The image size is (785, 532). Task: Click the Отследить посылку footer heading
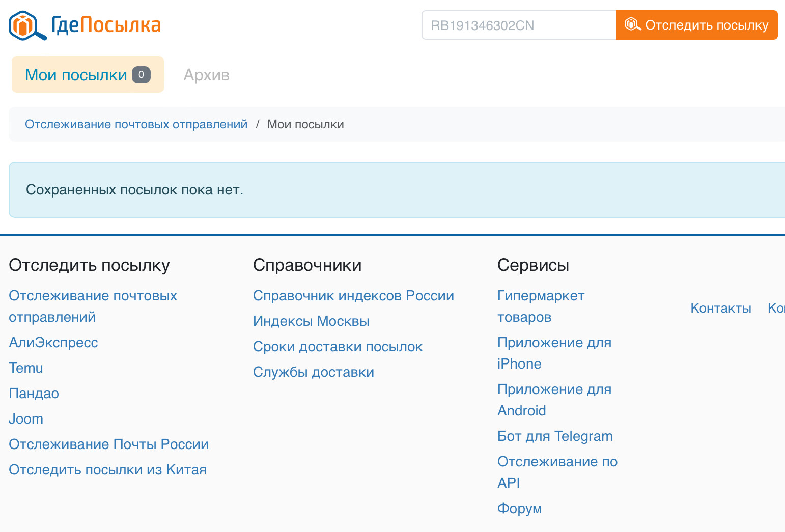89,265
